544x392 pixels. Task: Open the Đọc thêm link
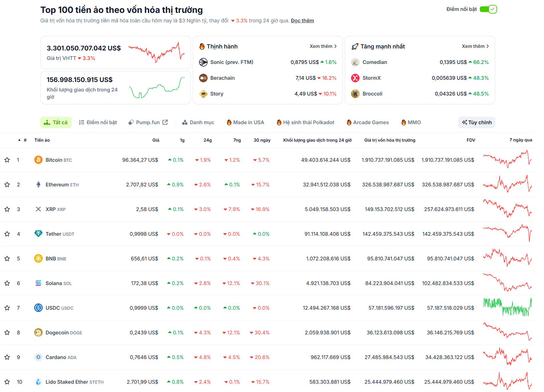click(302, 21)
